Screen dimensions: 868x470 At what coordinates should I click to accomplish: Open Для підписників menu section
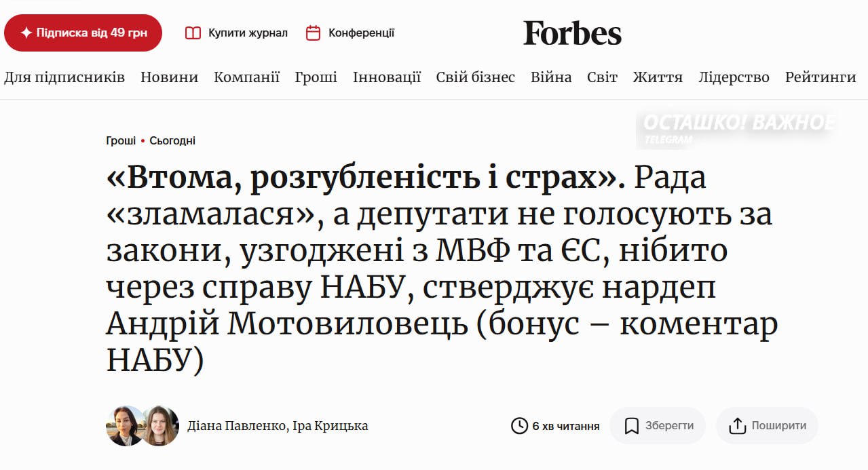click(x=64, y=77)
